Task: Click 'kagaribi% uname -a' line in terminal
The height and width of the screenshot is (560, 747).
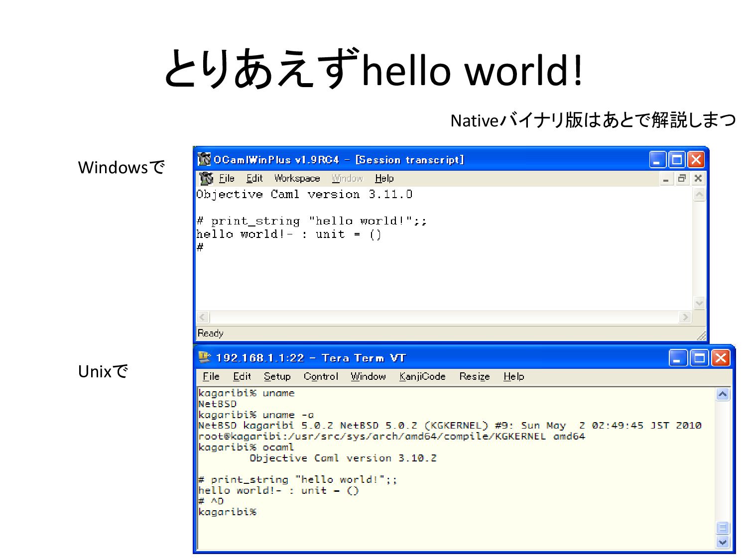Action: pos(256,415)
